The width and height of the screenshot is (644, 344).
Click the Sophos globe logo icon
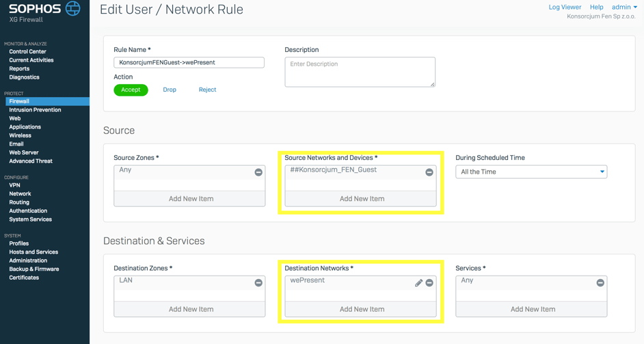pyautogui.click(x=72, y=9)
